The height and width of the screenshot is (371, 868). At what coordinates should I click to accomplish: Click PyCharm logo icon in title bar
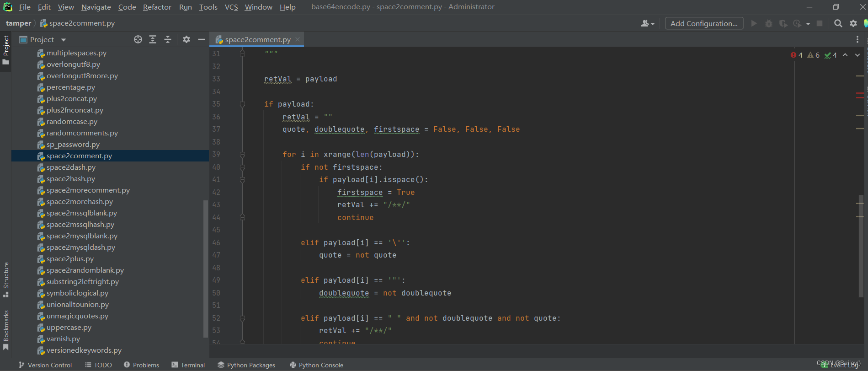click(x=8, y=7)
